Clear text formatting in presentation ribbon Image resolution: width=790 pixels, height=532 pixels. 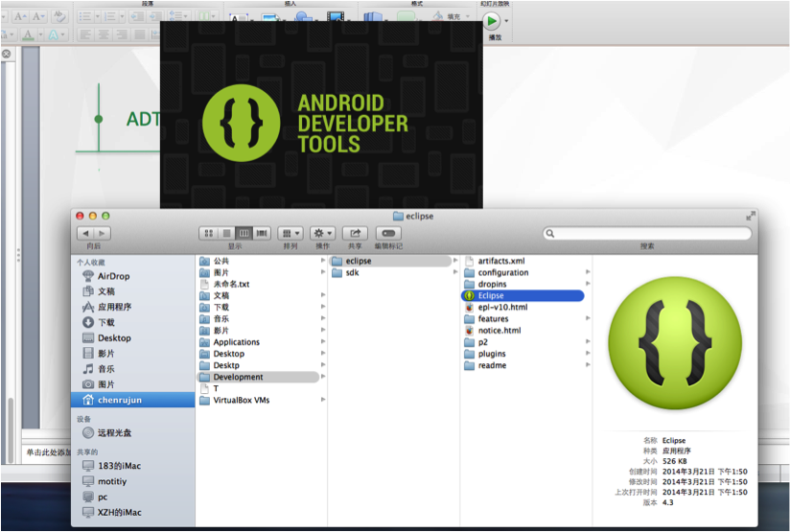59,16
